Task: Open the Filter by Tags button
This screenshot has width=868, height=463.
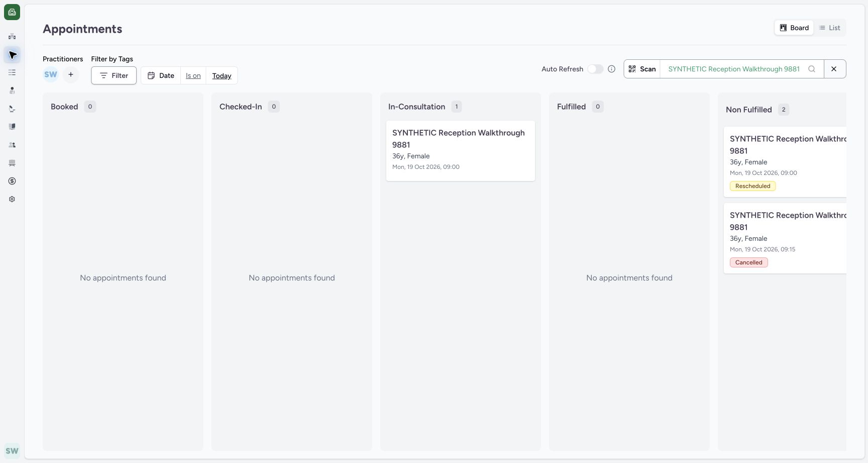Action: 114,75
